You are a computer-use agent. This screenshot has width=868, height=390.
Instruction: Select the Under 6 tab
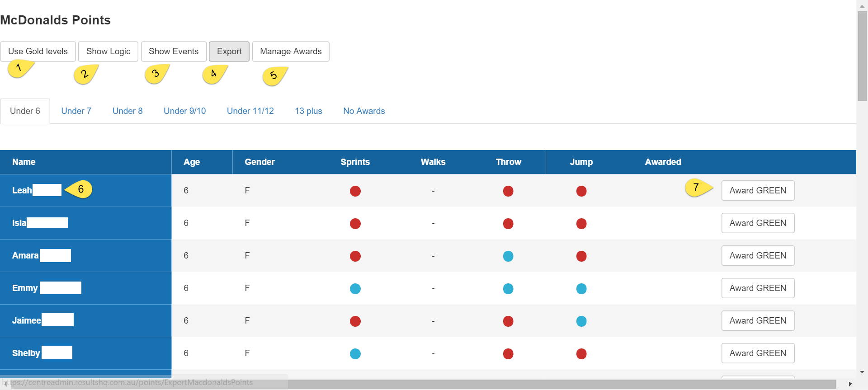25,111
